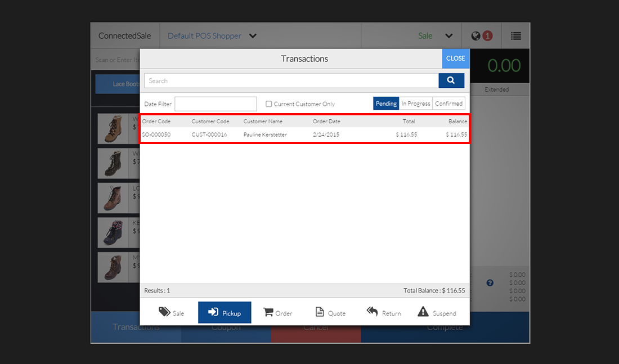Click the magnifier search button
Viewport: 619px width, 364px height.
451,80
